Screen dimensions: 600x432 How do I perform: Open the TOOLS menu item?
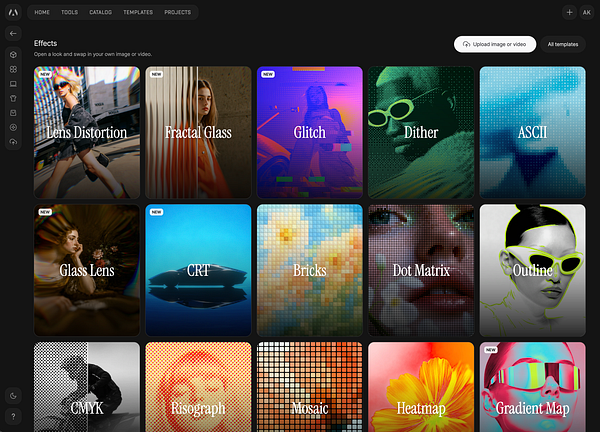(69, 12)
